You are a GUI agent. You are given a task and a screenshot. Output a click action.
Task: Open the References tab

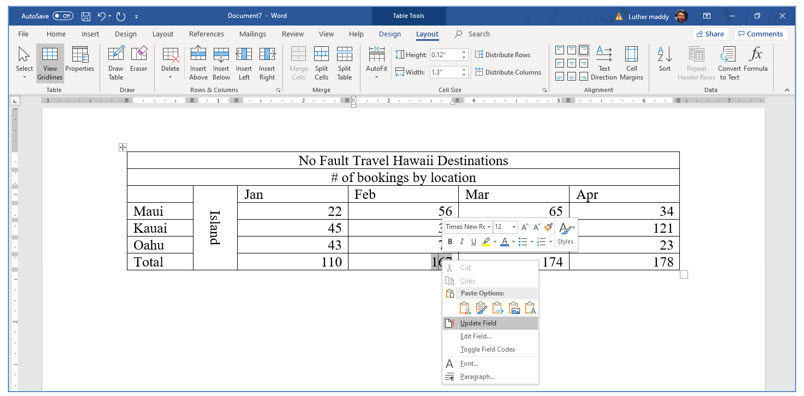pos(206,34)
